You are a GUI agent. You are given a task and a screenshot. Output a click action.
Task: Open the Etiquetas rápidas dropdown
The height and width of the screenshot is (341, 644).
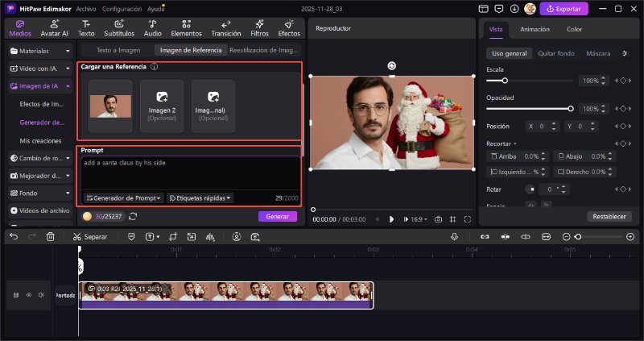(200, 198)
